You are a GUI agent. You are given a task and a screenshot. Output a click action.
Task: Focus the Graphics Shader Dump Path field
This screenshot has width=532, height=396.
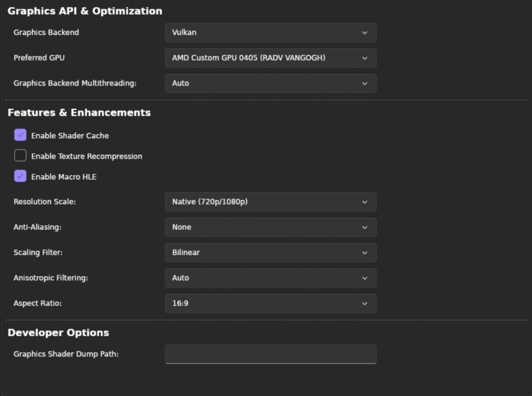point(270,354)
